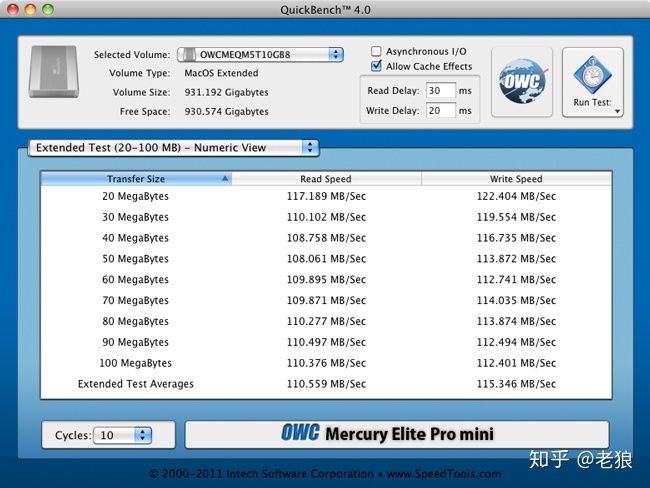650x488 pixels.
Task: Click the read speed value 109.895 MB/Sec
Action: coord(326,279)
